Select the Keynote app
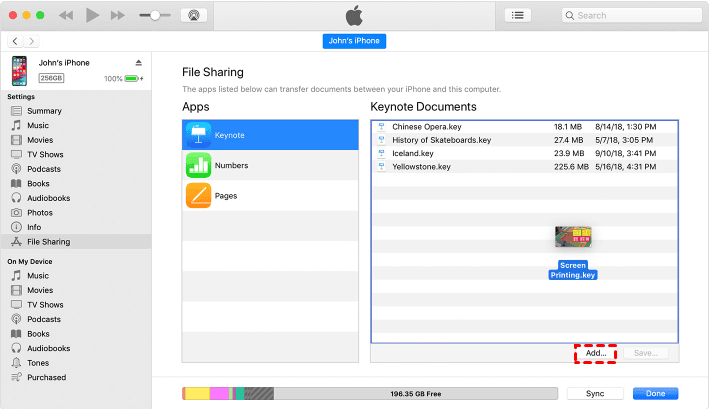The width and height of the screenshot is (709, 409). coord(270,135)
